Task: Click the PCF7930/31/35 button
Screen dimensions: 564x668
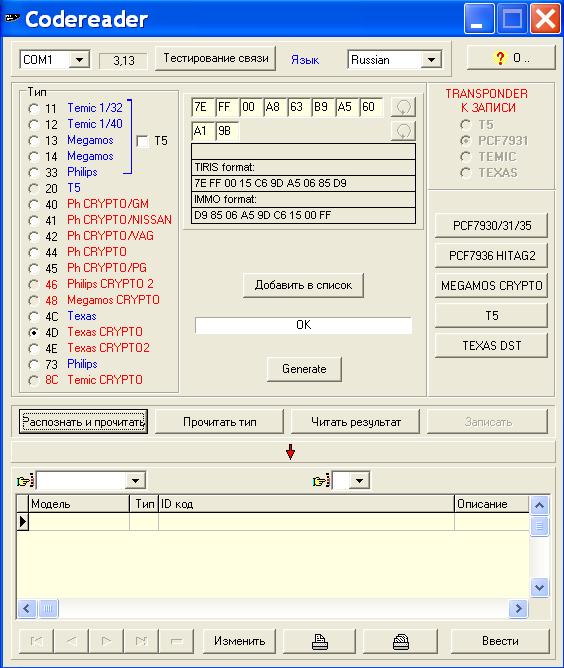Action: tap(492, 225)
